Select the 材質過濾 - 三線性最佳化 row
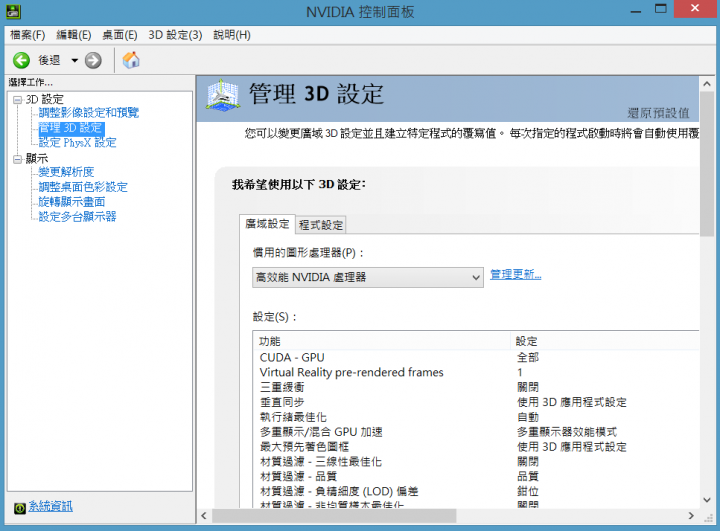The height and width of the screenshot is (531, 720). coord(476,462)
